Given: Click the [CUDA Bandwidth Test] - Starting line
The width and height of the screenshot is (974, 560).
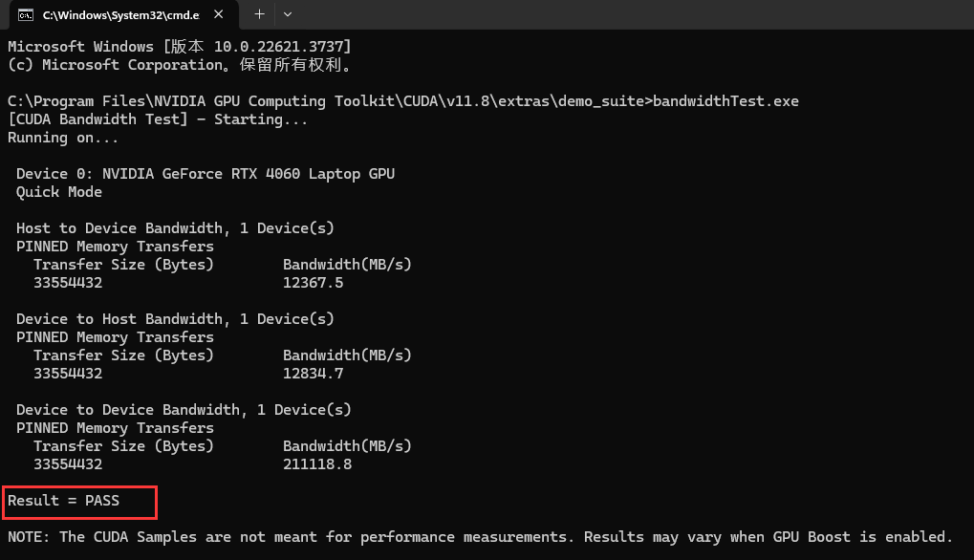Looking at the screenshot, I should coord(158,119).
